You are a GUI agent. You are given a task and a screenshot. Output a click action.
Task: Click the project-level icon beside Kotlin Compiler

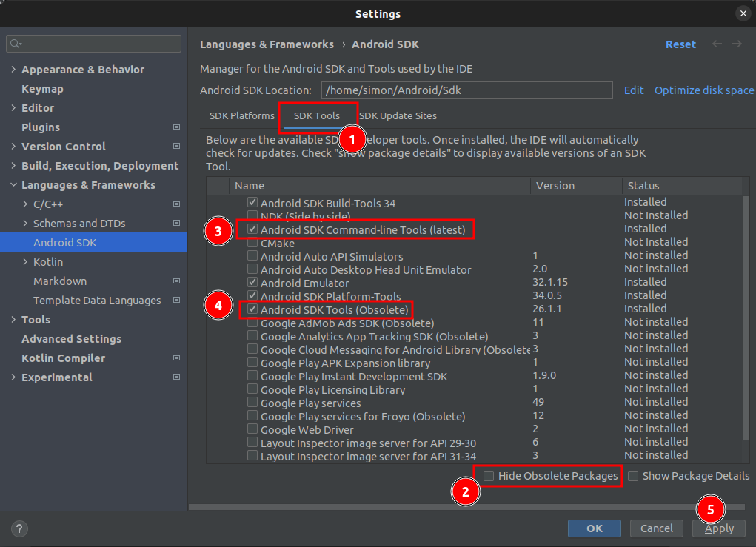click(176, 358)
